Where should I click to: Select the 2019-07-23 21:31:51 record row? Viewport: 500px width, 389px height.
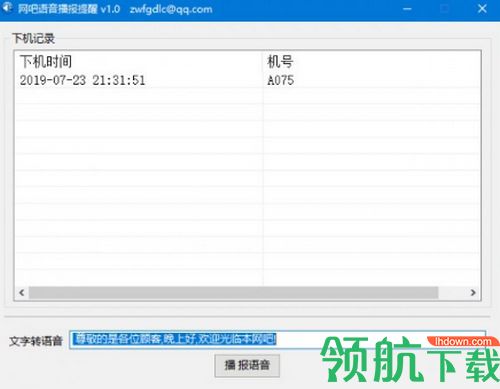247,80
